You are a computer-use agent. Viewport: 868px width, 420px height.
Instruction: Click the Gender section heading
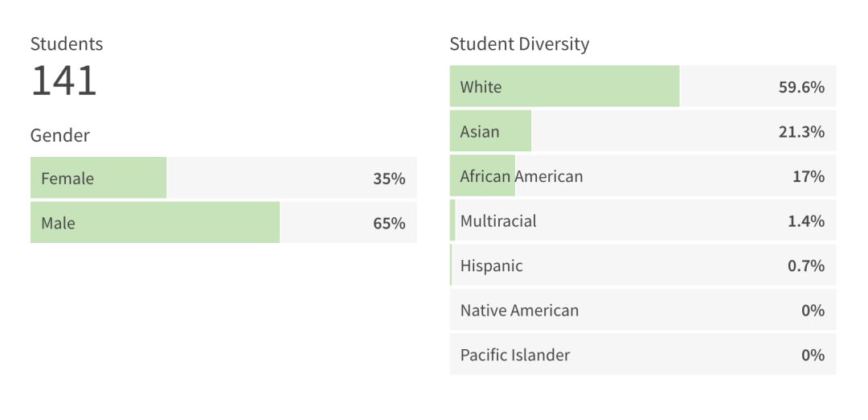(60, 136)
